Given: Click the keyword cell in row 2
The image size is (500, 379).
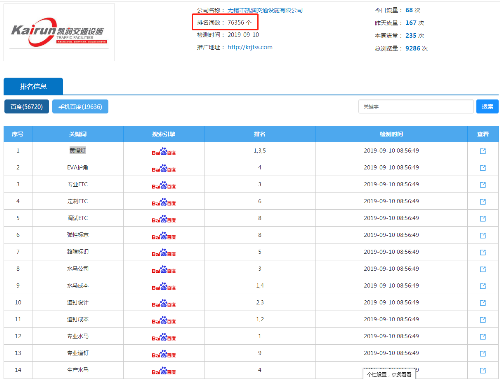Looking at the screenshot, I should coord(78,167).
